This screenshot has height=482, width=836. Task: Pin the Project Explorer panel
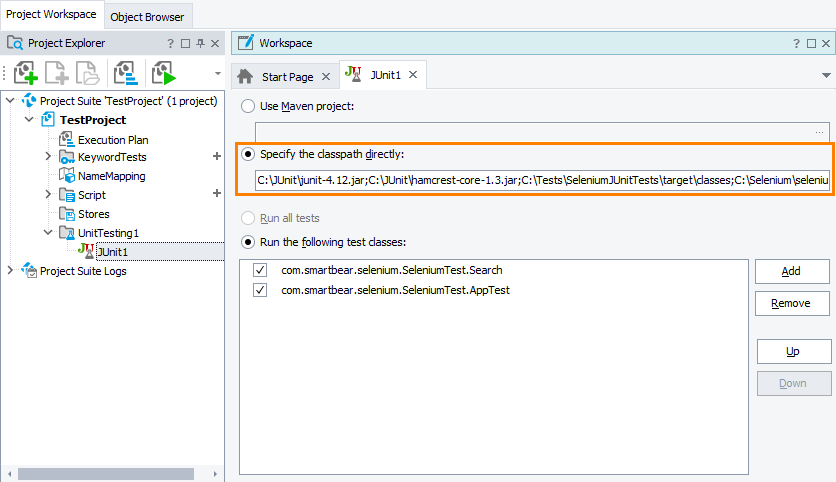[x=201, y=44]
